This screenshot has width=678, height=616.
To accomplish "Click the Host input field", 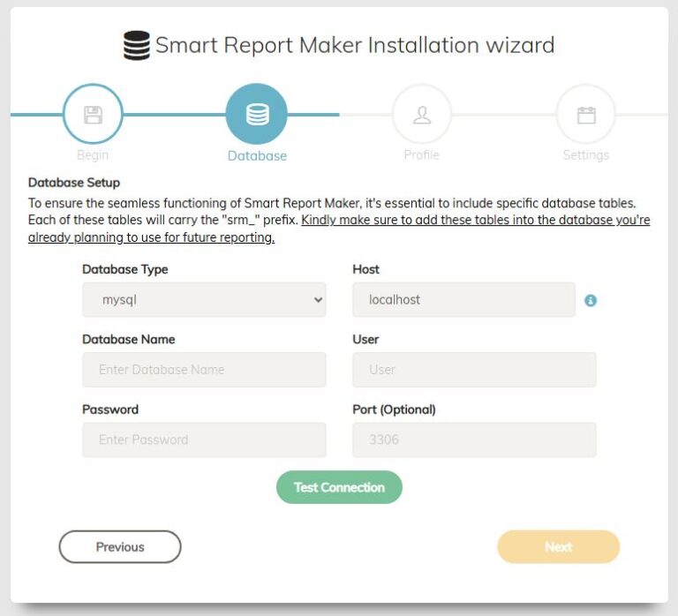I will pos(463,299).
